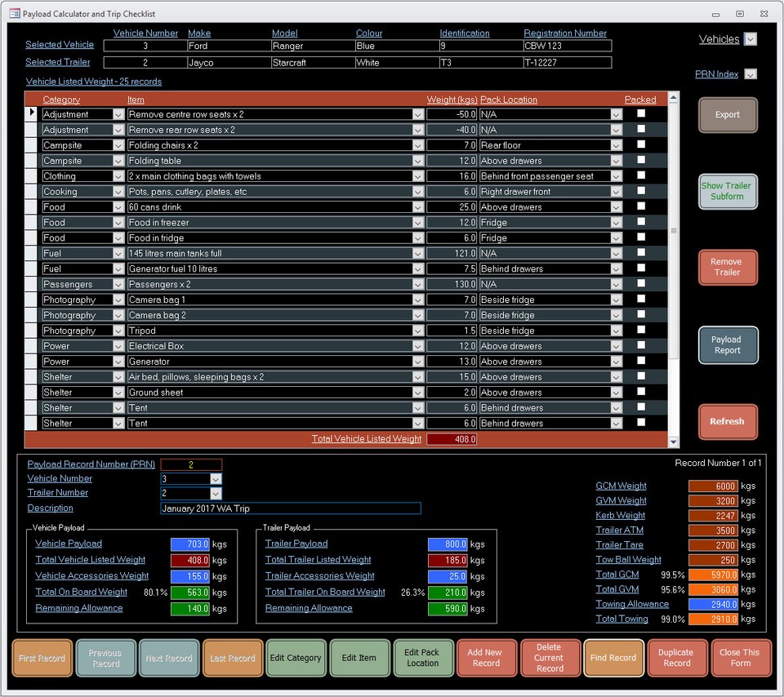This screenshot has height=697, width=784.
Task: Click Add New Record
Action: click(x=486, y=658)
